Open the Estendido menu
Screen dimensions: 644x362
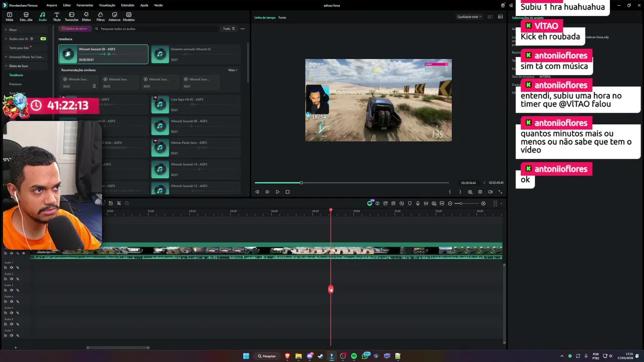(x=127, y=5)
